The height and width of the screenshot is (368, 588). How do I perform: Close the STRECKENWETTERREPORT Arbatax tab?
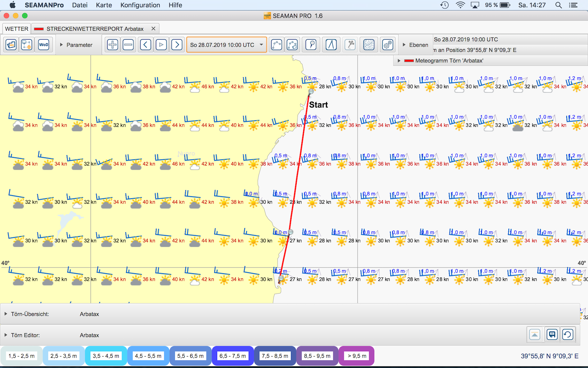pos(153,29)
